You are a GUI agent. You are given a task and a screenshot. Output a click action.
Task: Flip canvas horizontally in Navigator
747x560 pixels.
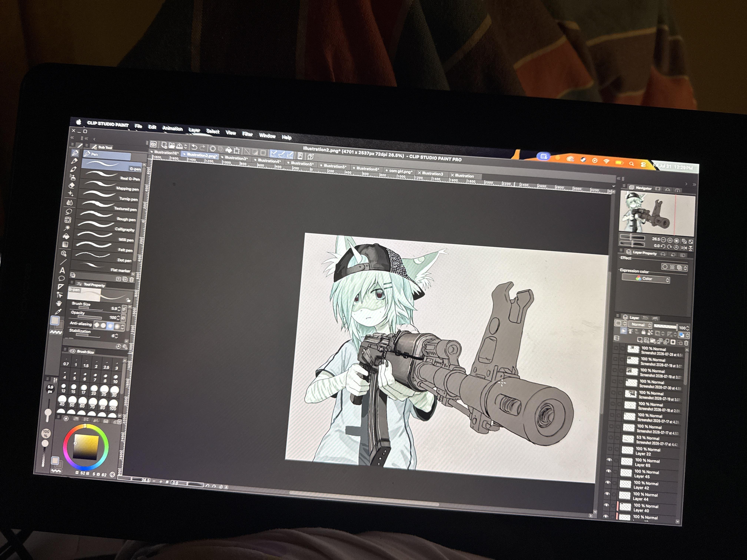click(x=684, y=248)
